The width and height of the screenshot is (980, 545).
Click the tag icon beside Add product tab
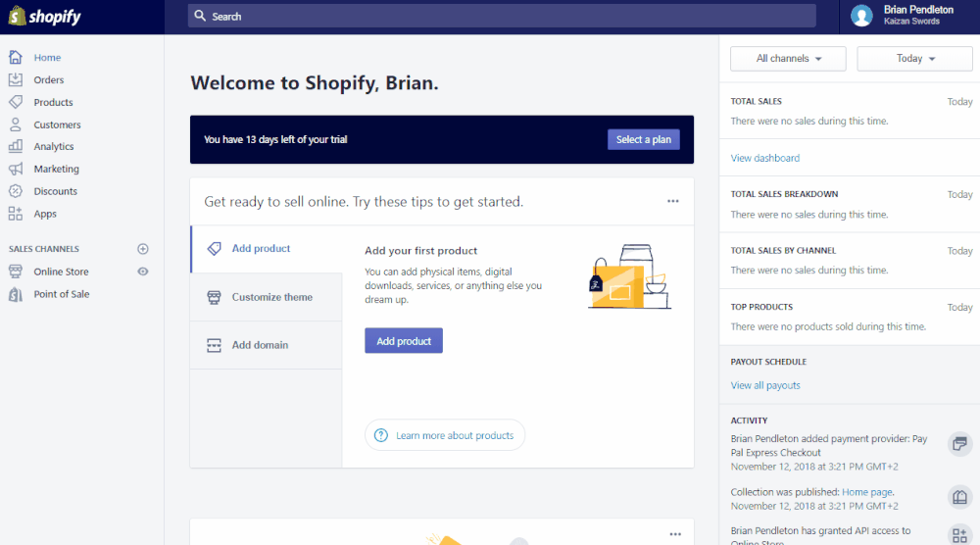214,249
